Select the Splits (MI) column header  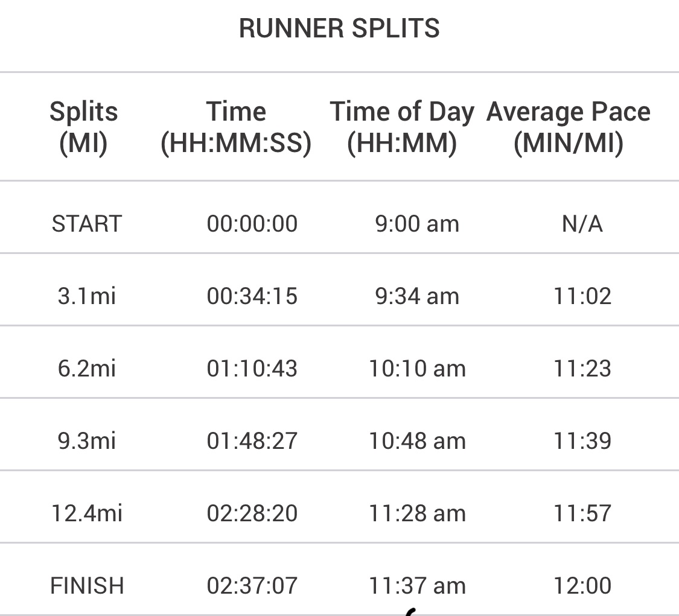(83, 127)
